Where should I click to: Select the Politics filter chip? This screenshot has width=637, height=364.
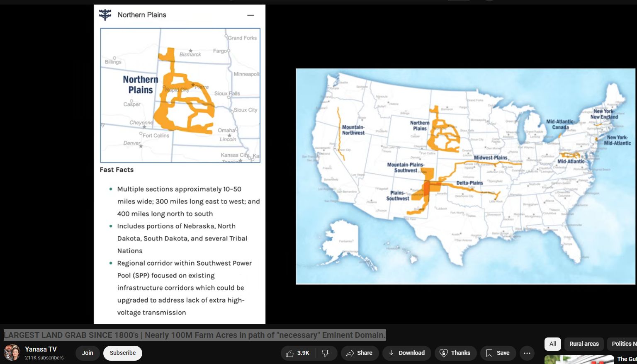coord(623,344)
